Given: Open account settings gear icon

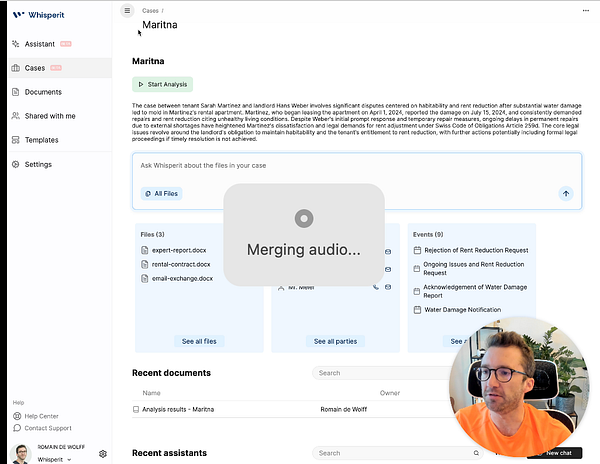Looking at the screenshot, I should pyautogui.click(x=103, y=454).
